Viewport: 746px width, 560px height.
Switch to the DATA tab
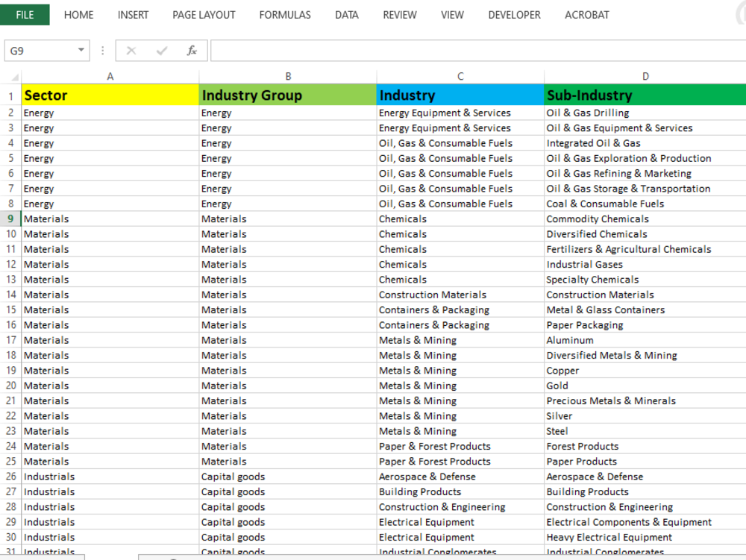[x=346, y=15]
